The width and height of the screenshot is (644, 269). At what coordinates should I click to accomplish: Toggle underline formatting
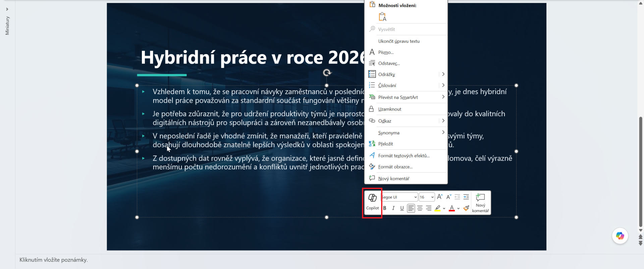point(402,208)
